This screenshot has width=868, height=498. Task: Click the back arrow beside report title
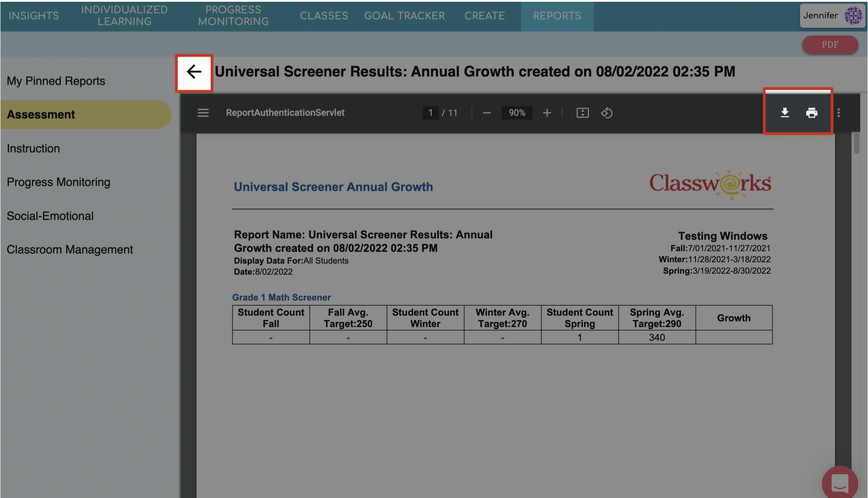tap(194, 72)
